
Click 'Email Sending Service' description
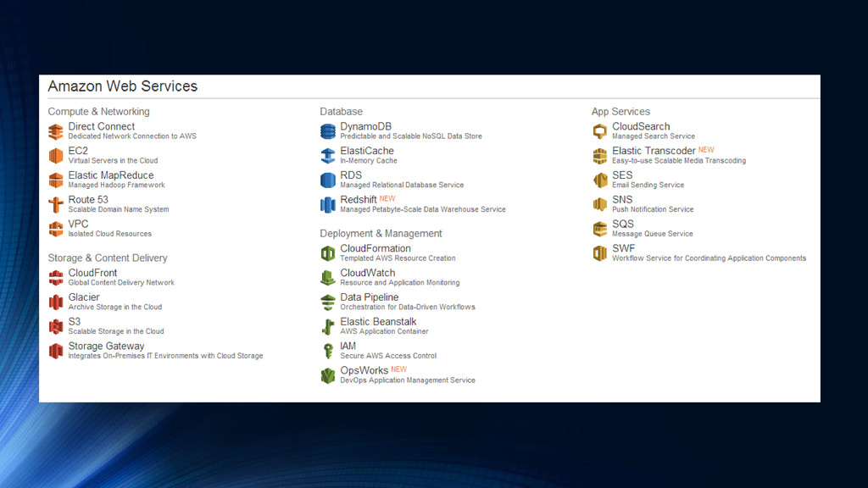[648, 185]
